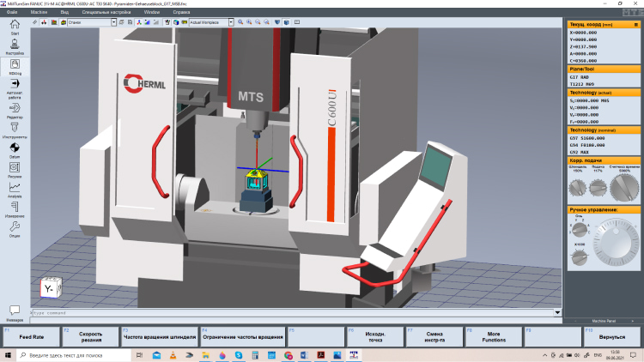
Task: Click the shield-shaped view toolbar icon
Action: pyautogui.click(x=277, y=22)
